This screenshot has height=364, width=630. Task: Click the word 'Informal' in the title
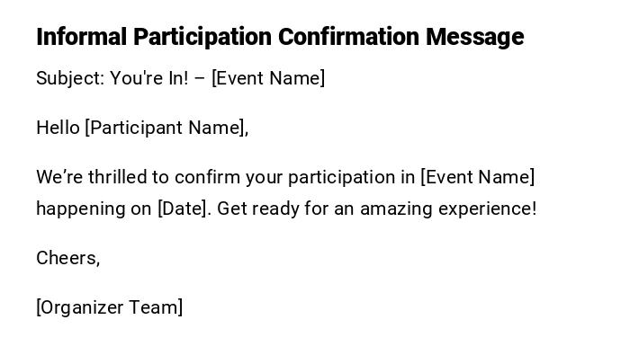81,37
